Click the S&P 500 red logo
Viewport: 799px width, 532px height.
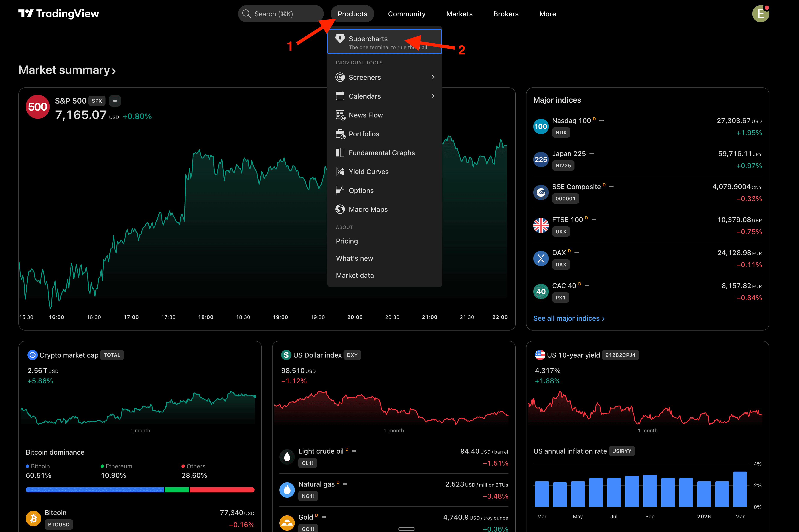(x=38, y=107)
